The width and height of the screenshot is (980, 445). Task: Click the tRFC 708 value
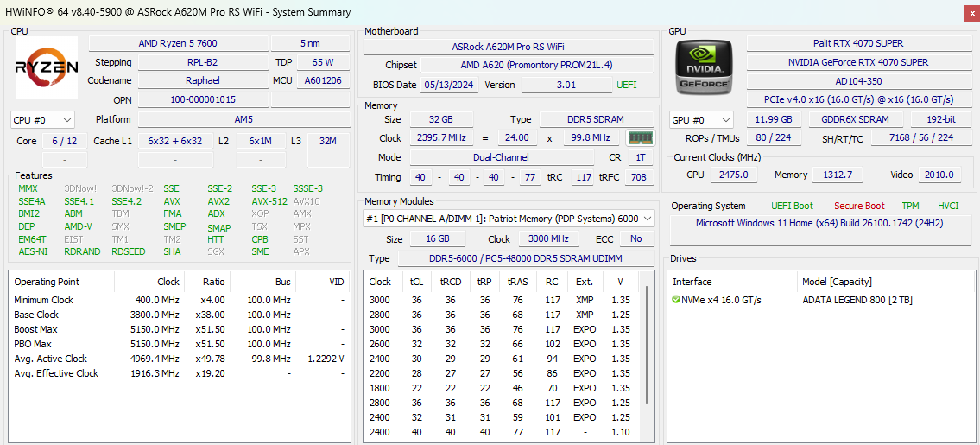pos(639,178)
